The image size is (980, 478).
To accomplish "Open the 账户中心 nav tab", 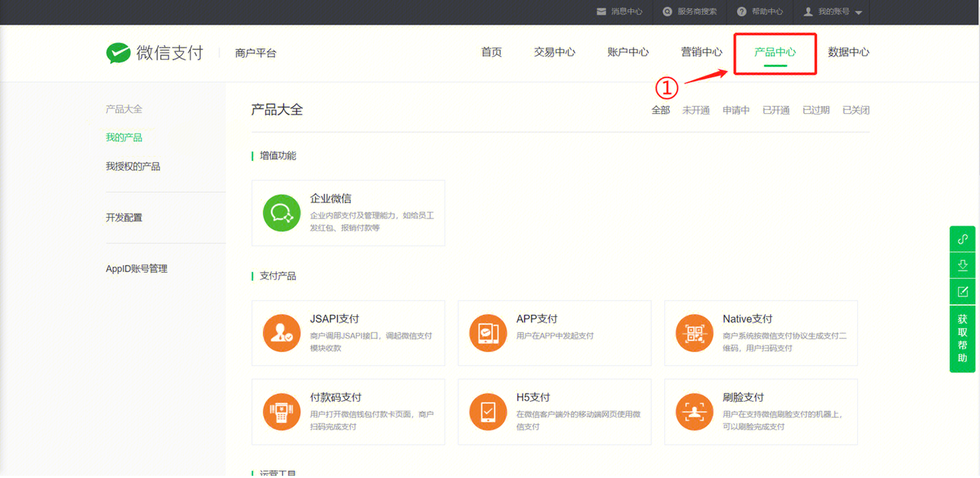I will click(628, 52).
